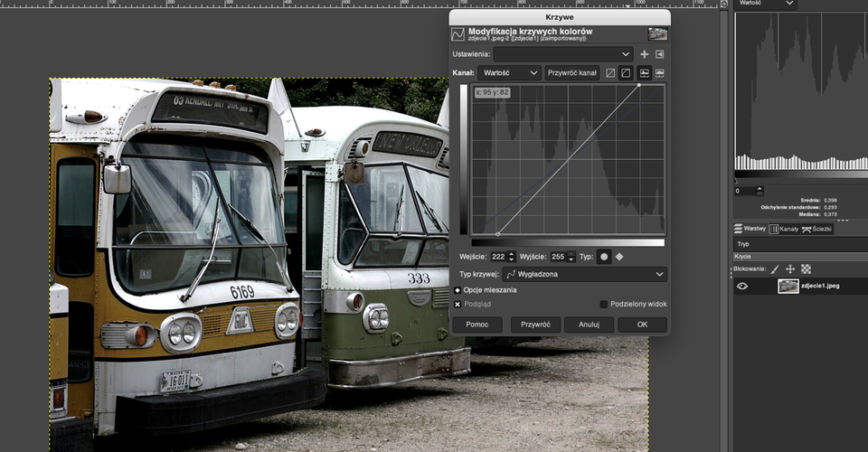Click the Przywróć button at dialog bottom
This screenshot has width=868, height=452.
(535, 325)
